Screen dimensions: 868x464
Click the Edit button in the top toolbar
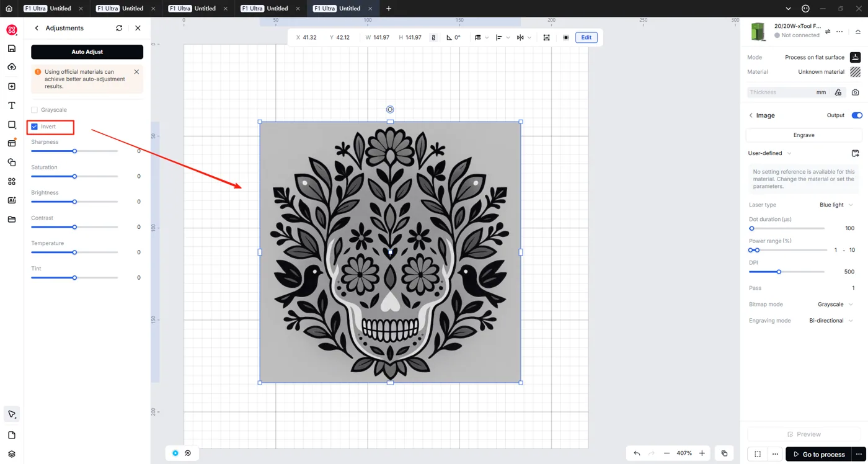(586, 37)
